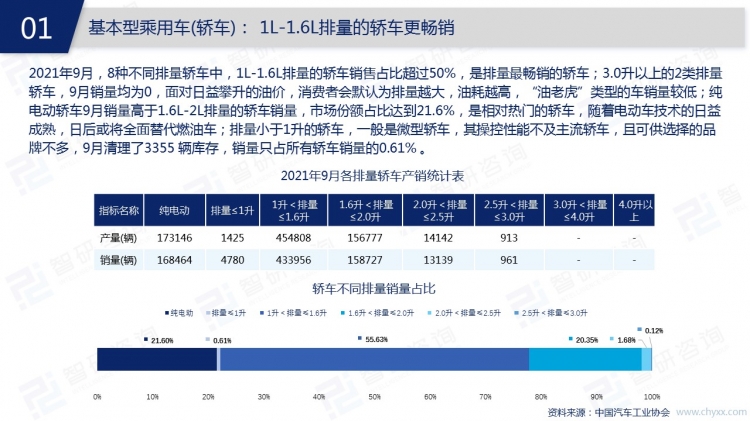750x421 pixels.
Task: Click the 21.60% data label
Action: tap(161, 340)
